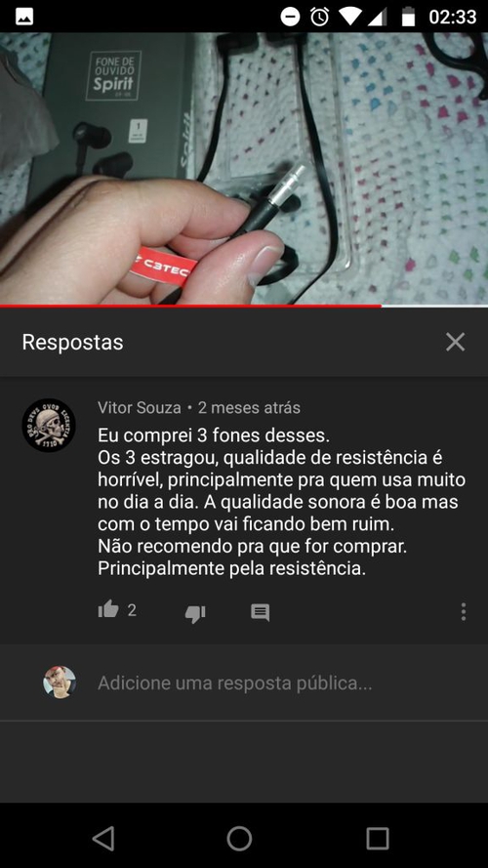Screen dimensions: 488x868
Task: Open the three-dot comment options menu
Action: tap(463, 611)
